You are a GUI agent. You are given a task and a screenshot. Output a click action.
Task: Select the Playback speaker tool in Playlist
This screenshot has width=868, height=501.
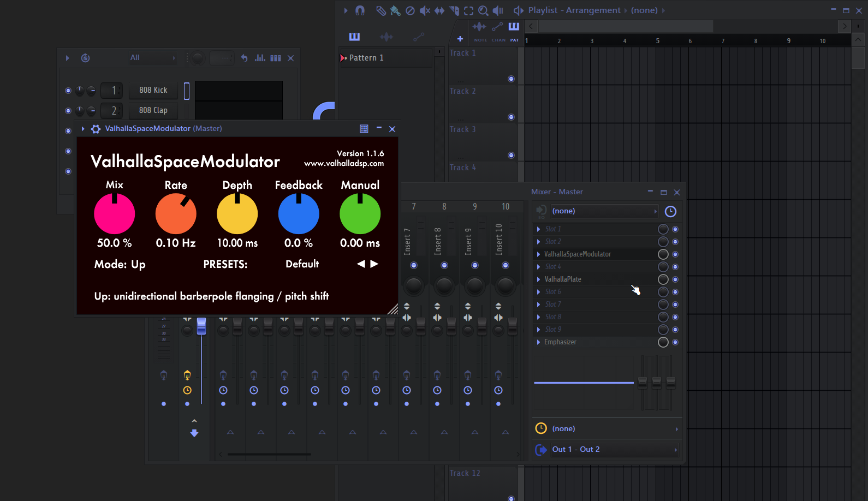[498, 10]
